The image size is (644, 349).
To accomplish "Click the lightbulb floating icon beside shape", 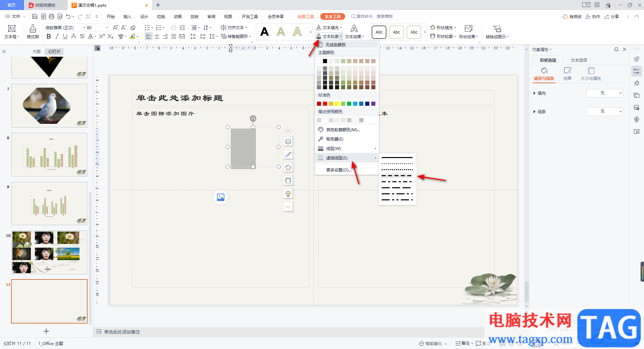I will pos(288,194).
